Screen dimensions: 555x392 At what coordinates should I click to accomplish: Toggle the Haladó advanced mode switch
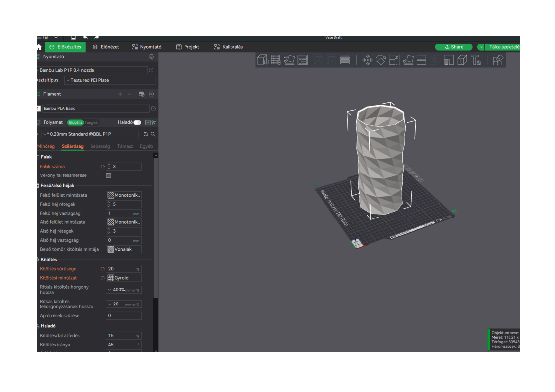click(138, 122)
